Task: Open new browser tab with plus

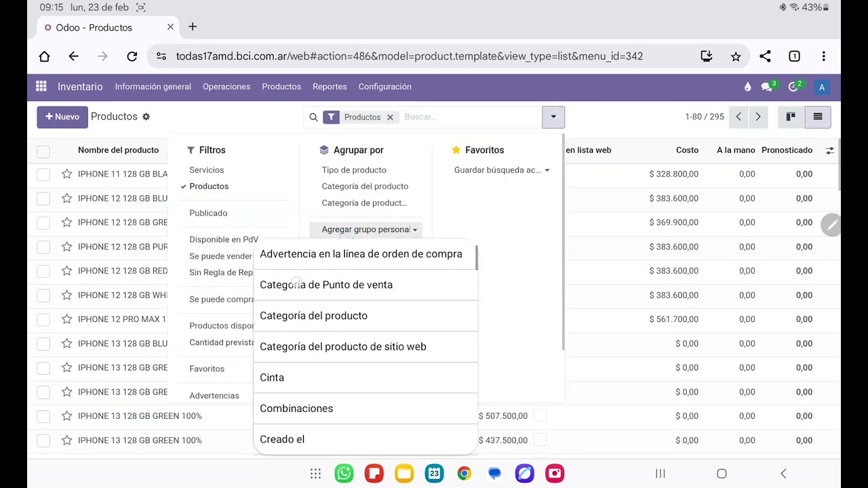Action: tap(193, 27)
